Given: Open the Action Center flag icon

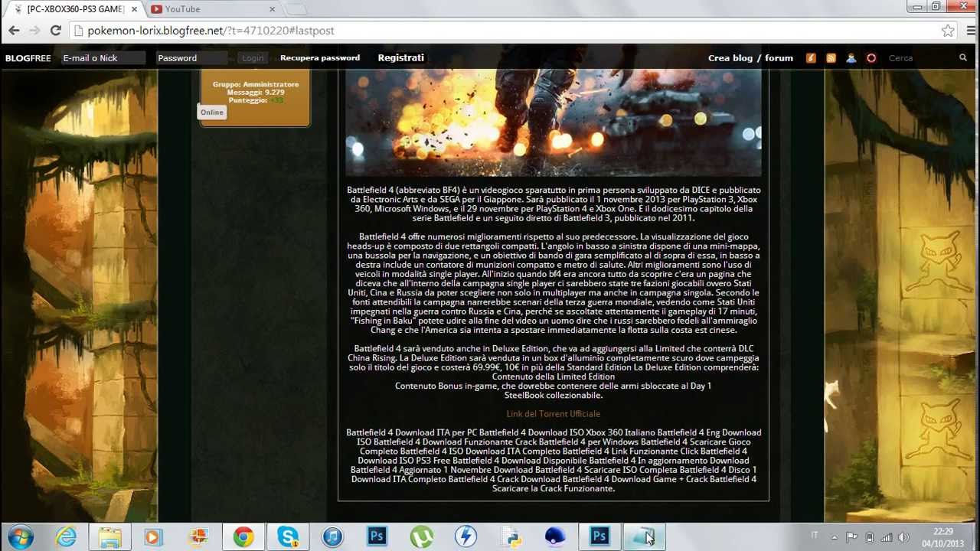Looking at the screenshot, I should click(x=851, y=537).
